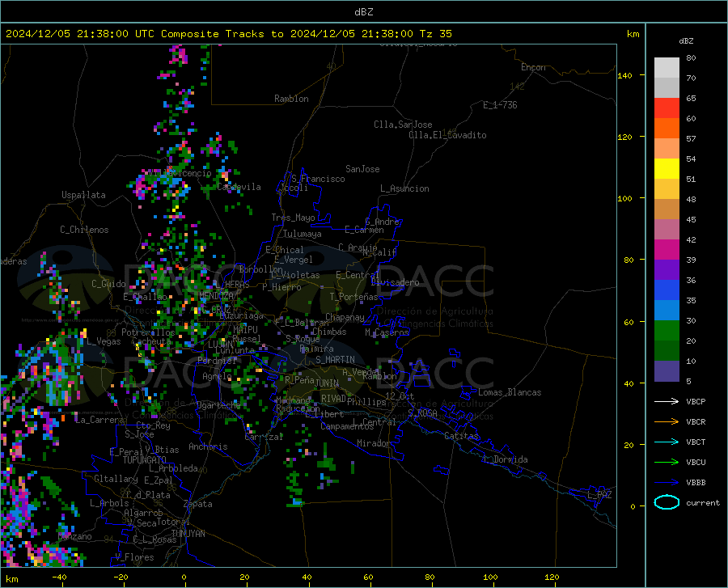Pick the light blue 30 dBZ swatch
This screenshot has height=588, width=728.
667,311
